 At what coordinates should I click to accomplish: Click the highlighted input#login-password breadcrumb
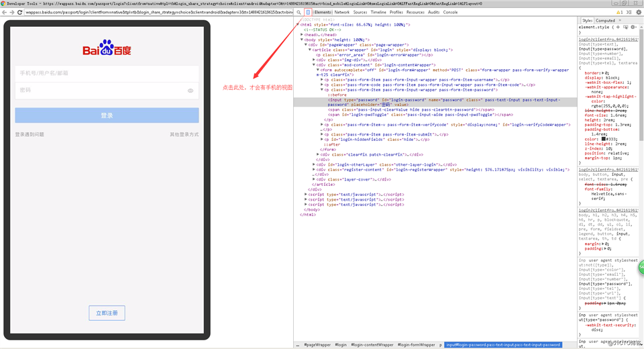tap(502, 345)
